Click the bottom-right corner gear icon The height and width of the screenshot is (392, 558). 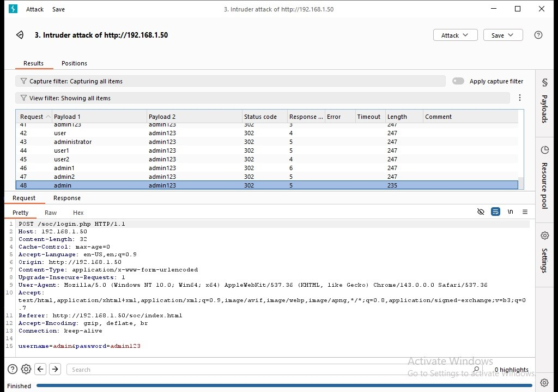pos(544,383)
